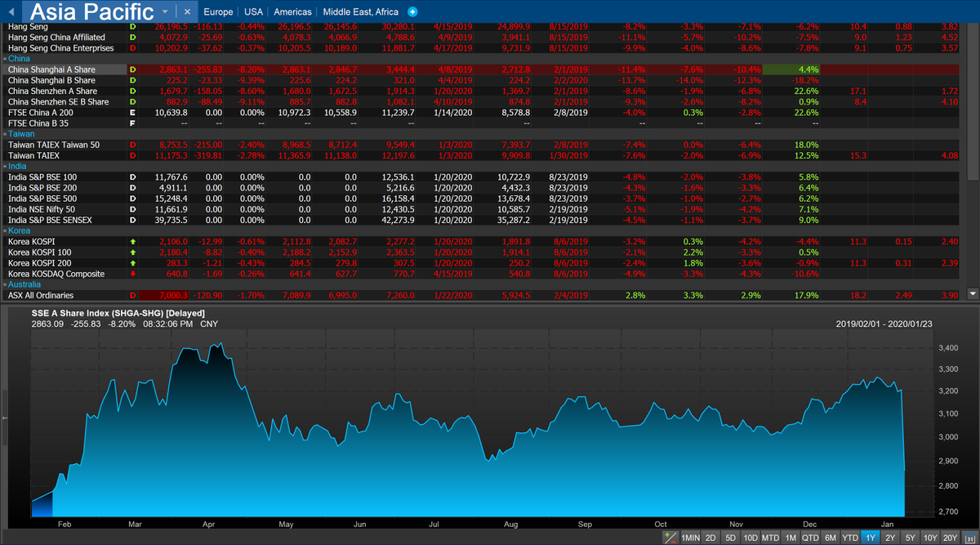Image resolution: width=980 pixels, height=545 pixels.
Task: Click the red D icon for Taiwan TAIEX Taiwan 50
Action: point(133,144)
